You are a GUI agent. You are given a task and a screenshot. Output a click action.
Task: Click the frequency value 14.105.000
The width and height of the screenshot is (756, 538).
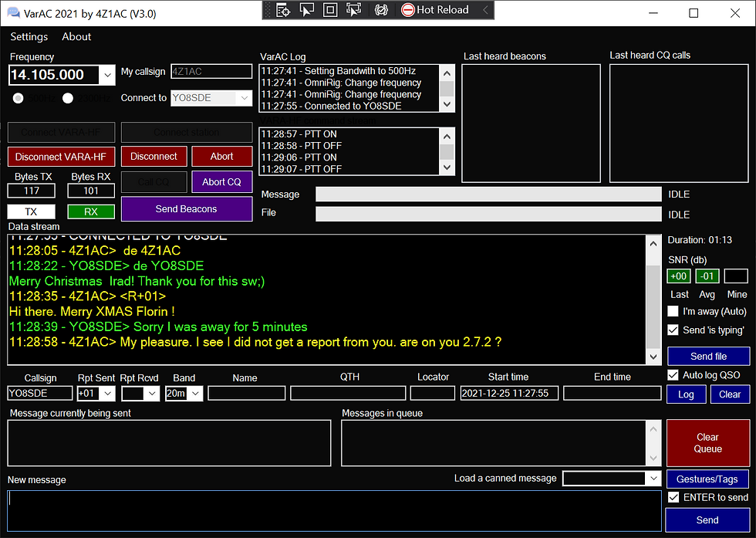tap(47, 75)
